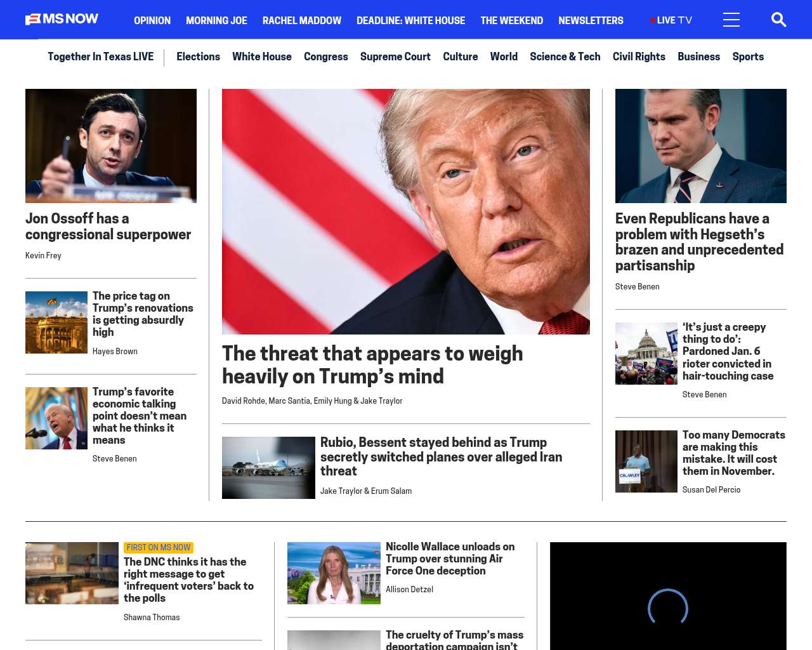Viewport: 812px width, 650px height.
Task: Open the Democrats podium speaker thumbnail
Action: tap(646, 461)
